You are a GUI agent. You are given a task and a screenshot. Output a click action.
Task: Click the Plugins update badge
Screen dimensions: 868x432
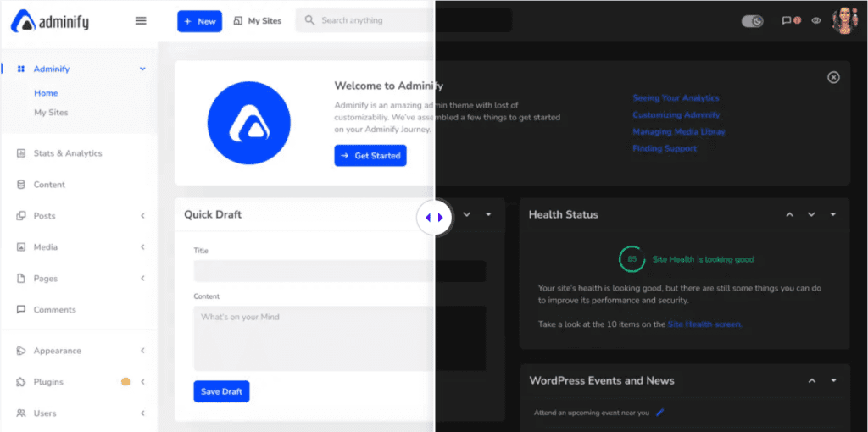125,382
